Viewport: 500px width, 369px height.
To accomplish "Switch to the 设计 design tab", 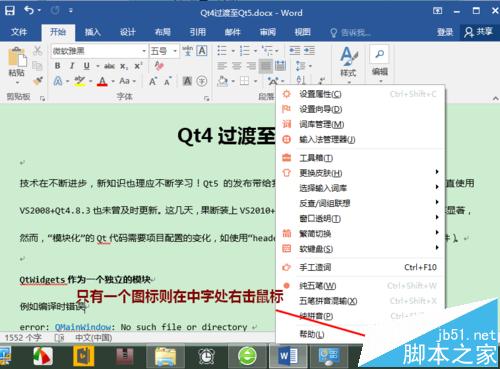I will click(x=128, y=32).
